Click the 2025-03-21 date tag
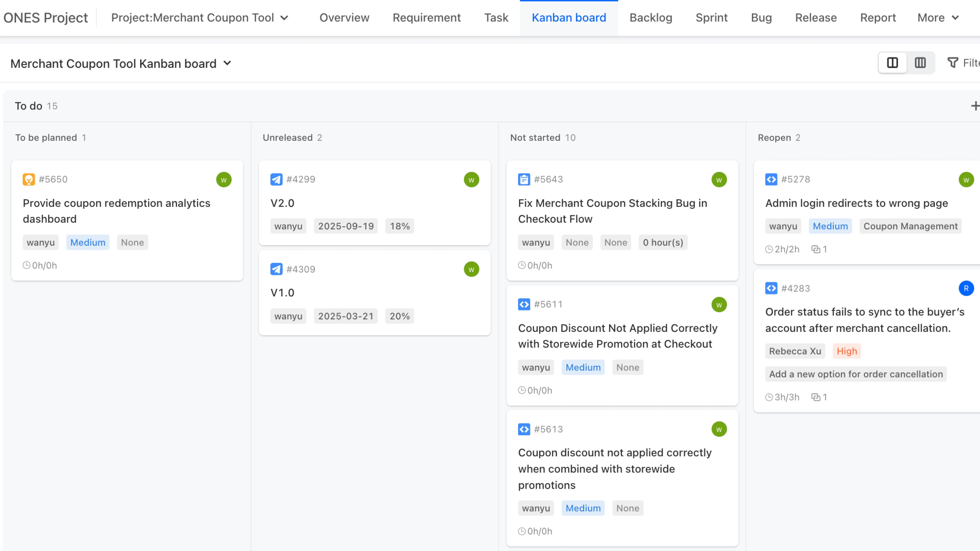This screenshot has width=980, height=551. 346,316
